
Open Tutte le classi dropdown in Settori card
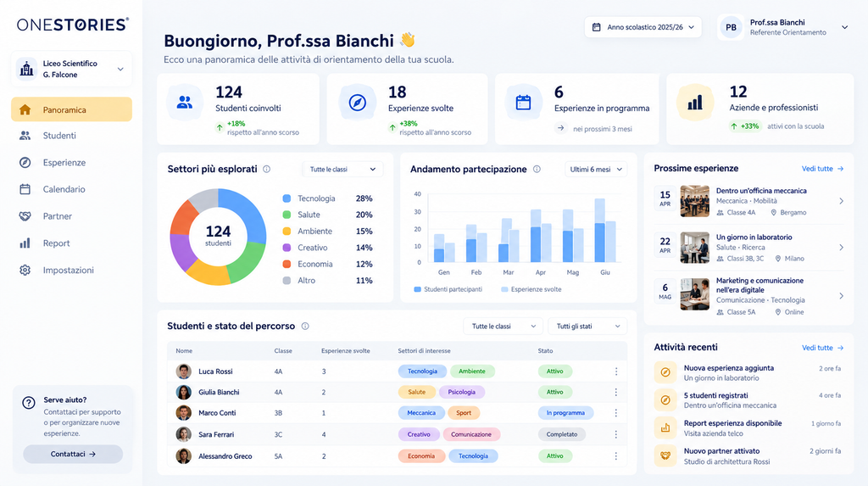[x=342, y=169]
